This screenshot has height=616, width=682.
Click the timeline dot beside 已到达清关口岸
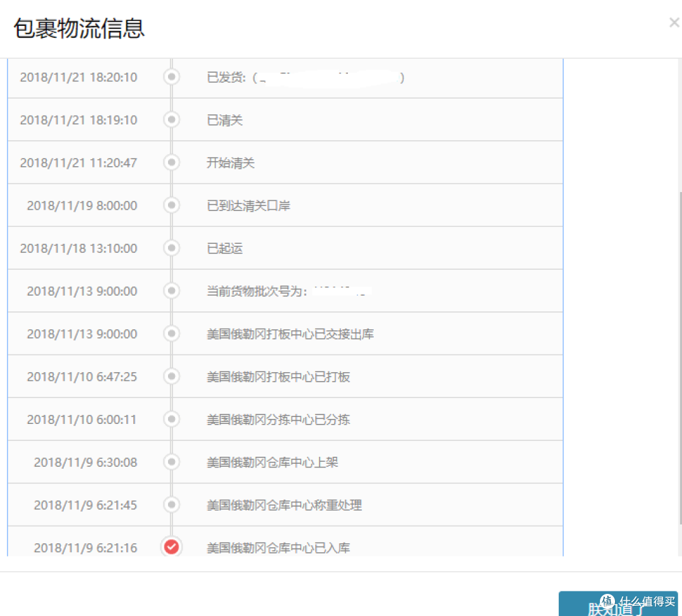[171, 205]
